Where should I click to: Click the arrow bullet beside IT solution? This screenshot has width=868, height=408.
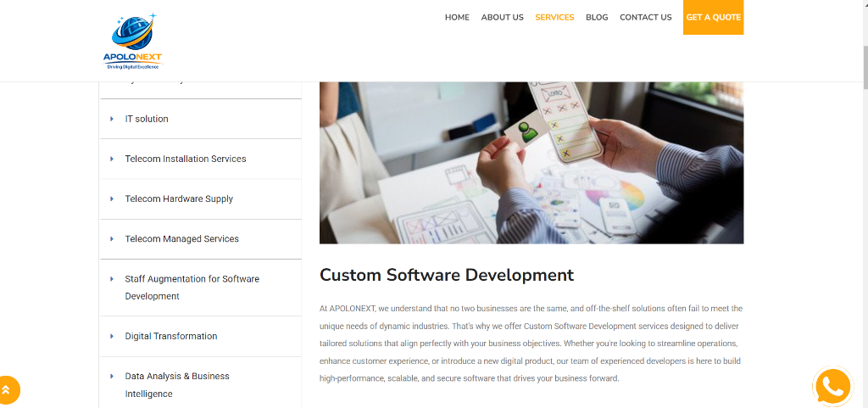click(x=112, y=119)
